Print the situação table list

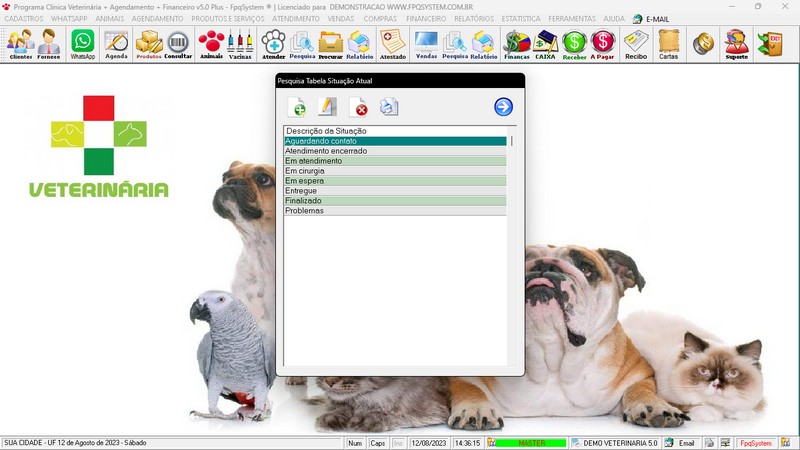click(389, 107)
